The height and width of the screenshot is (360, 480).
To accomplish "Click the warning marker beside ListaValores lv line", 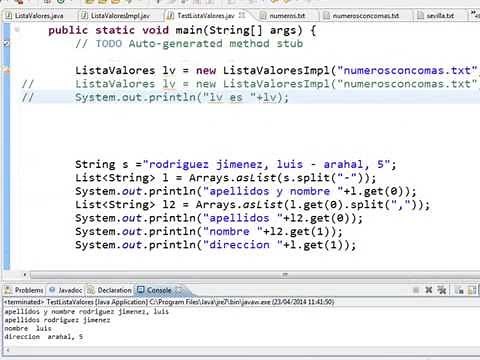I will click(x=6, y=70).
